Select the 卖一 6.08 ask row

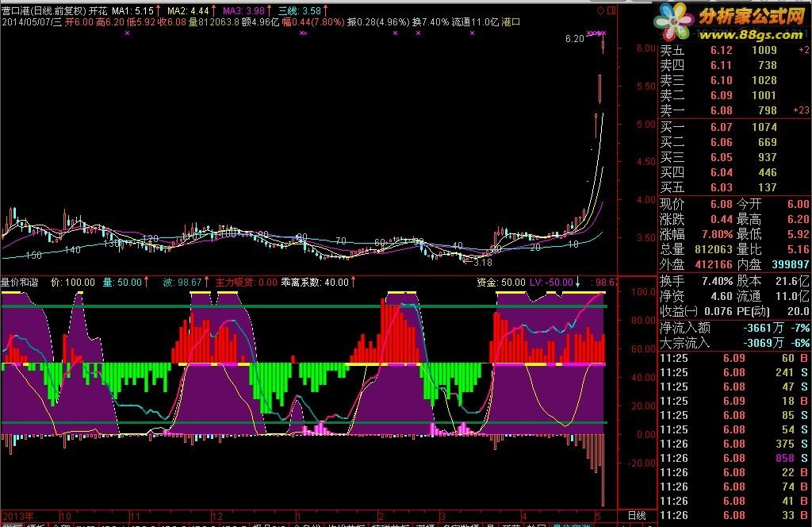click(x=733, y=110)
